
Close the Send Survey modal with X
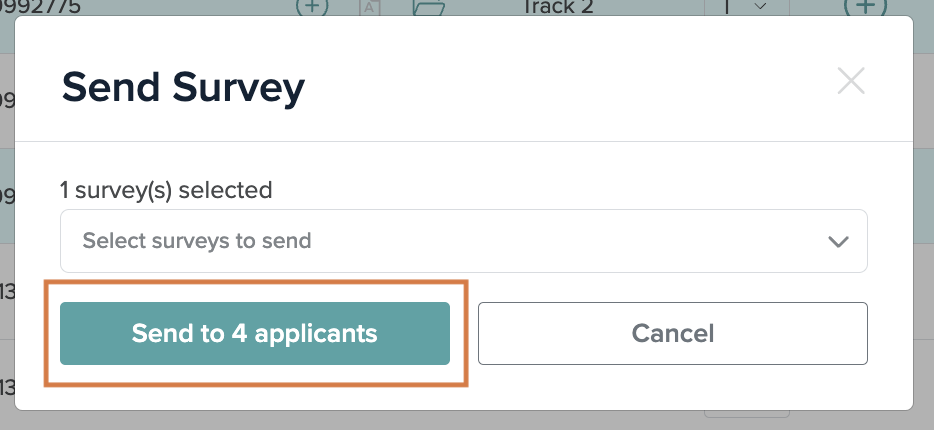851,81
